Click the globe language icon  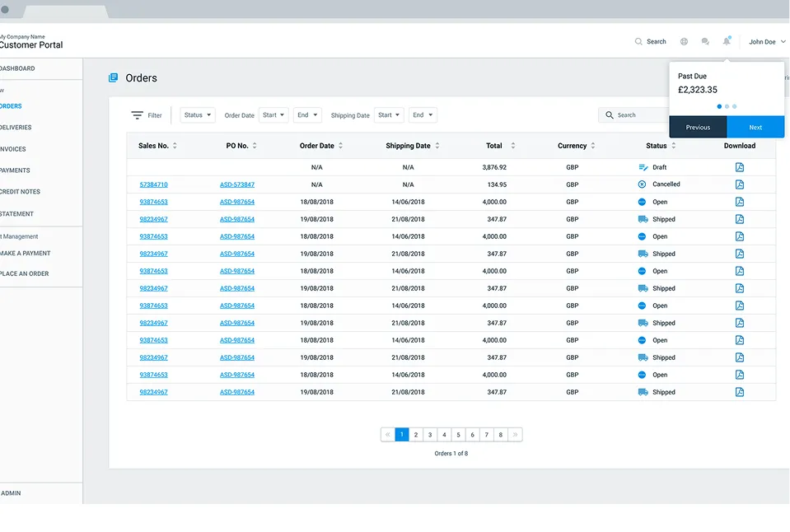[684, 41]
